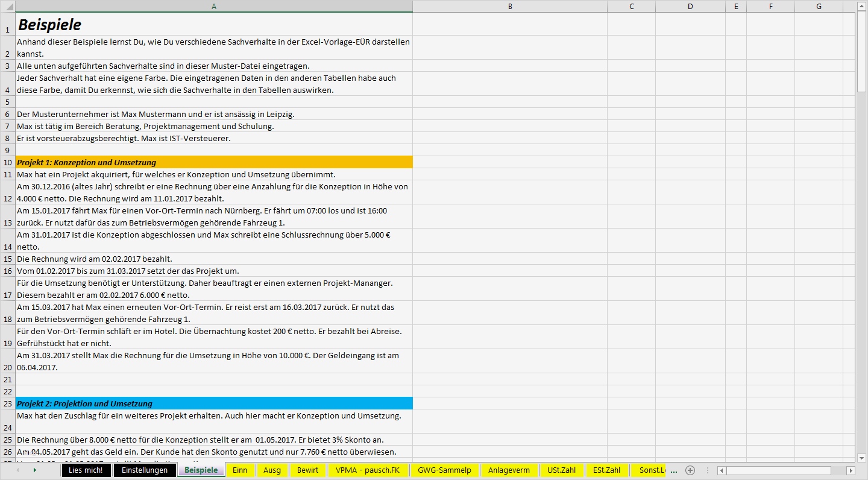Screen dimensions: 868x480
Task: Open the VPMA - pausch.FK sheet
Action: (x=370, y=470)
